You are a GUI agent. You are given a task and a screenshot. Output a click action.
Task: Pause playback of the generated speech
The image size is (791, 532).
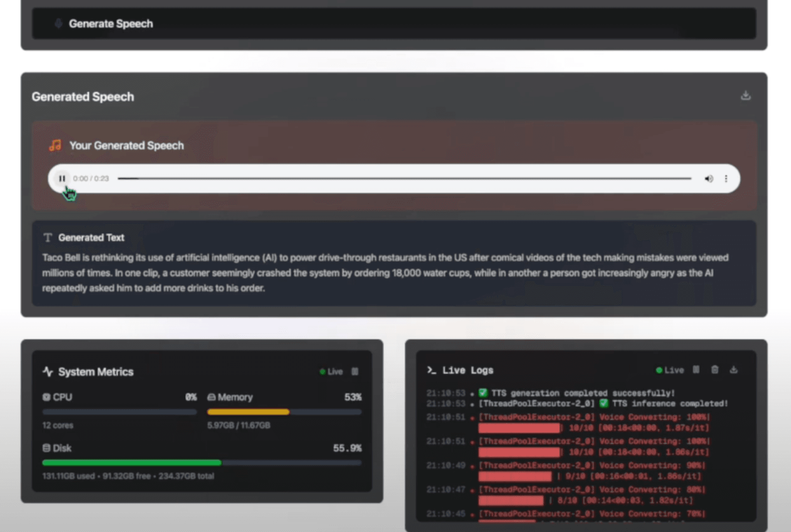pos(62,178)
